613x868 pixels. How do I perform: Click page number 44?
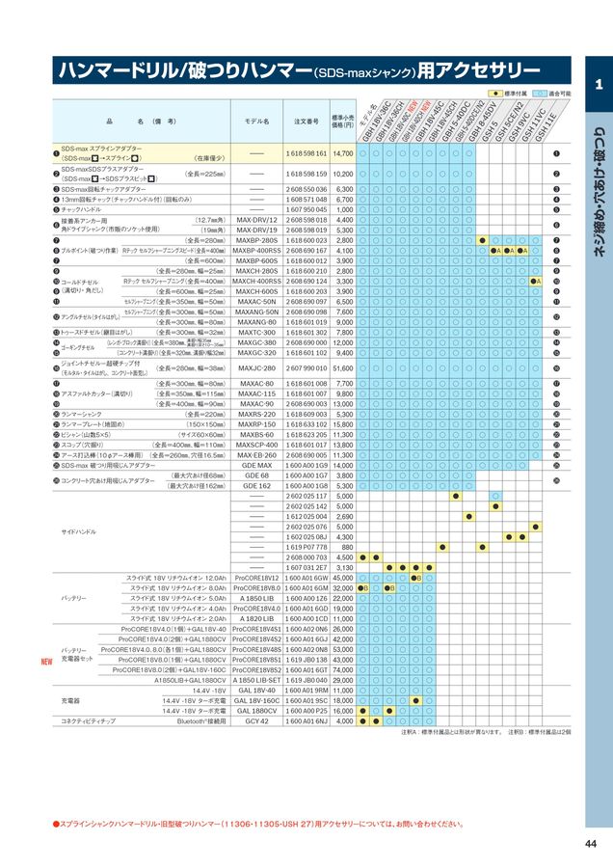(590, 844)
